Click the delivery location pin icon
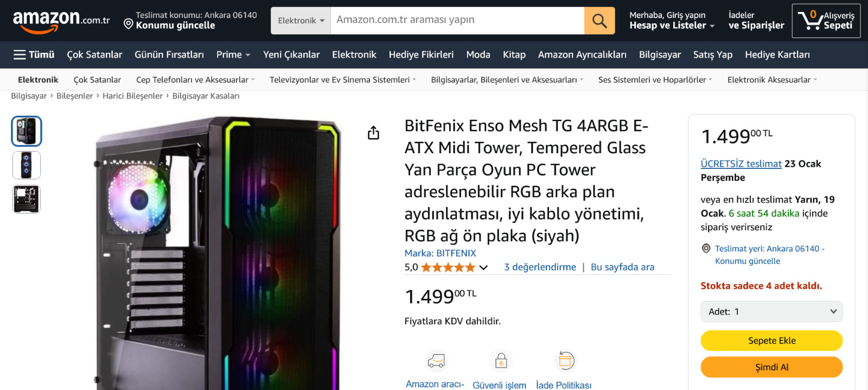 tap(129, 24)
